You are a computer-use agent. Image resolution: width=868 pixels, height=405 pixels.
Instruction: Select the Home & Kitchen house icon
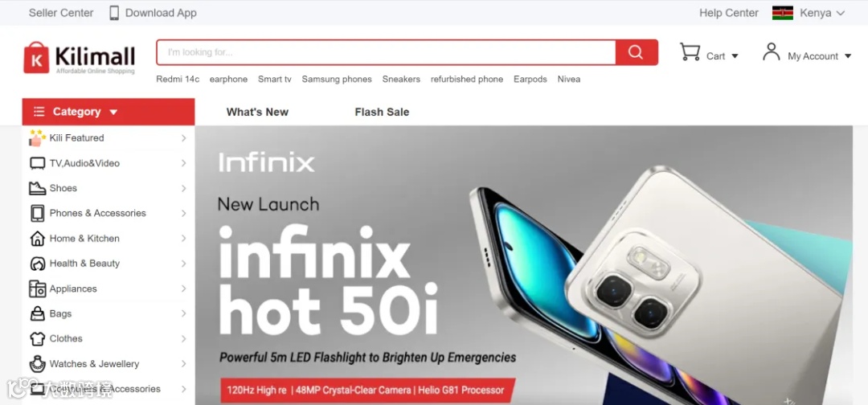(x=37, y=239)
